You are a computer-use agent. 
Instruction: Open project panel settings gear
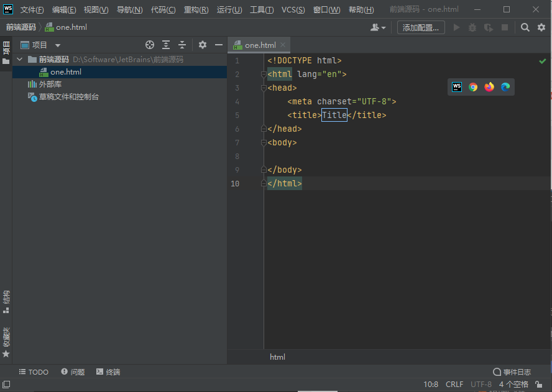coord(203,45)
